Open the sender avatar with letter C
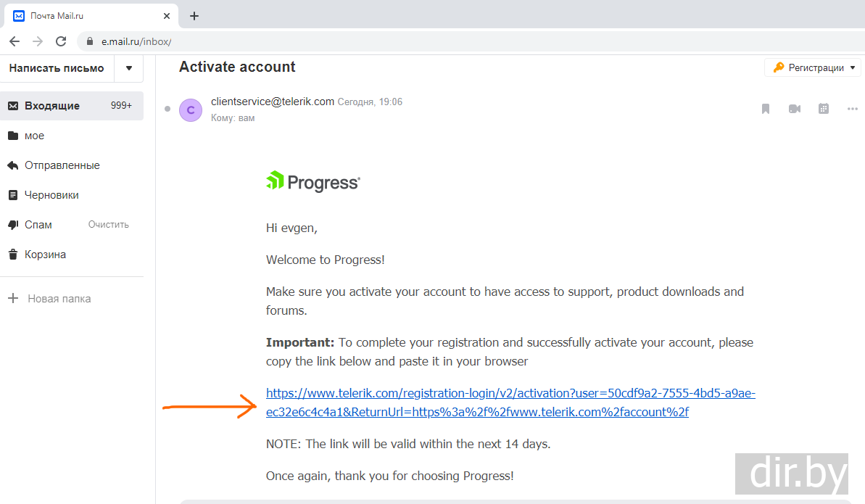The height and width of the screenshot is (504, 865). coord(191,110)
